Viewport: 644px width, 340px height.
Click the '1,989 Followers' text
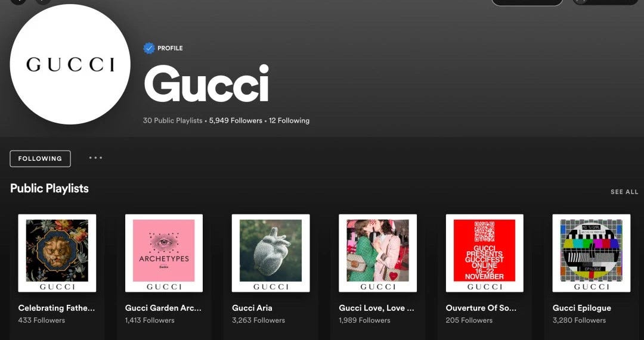pyautogui.click(x=365, y=320)
